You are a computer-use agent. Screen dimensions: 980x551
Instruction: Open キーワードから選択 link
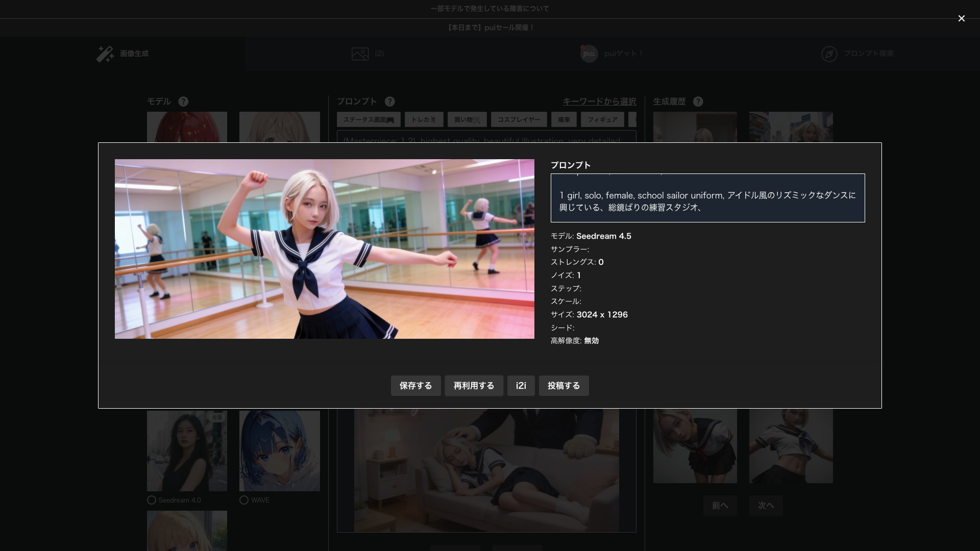click(x=599, y=102)
